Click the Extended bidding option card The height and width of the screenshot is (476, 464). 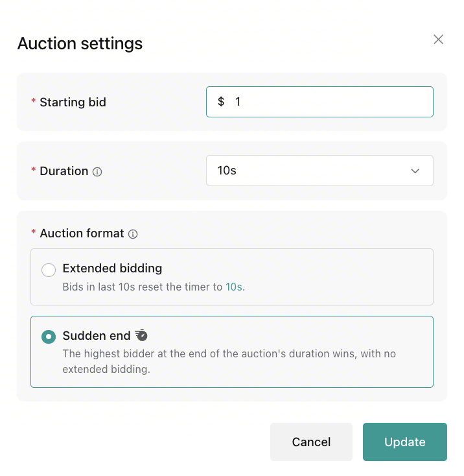click(232, 277)
